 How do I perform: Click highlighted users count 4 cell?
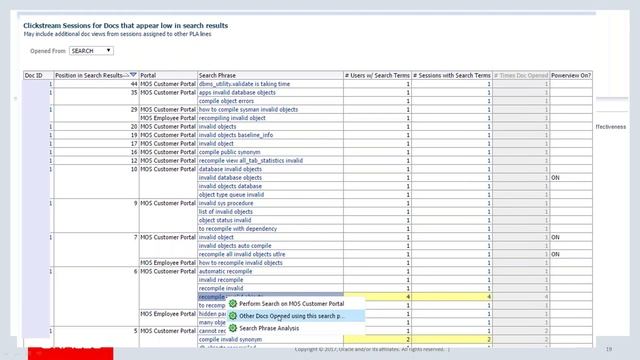pyautogui.click(x=378, y=297)
